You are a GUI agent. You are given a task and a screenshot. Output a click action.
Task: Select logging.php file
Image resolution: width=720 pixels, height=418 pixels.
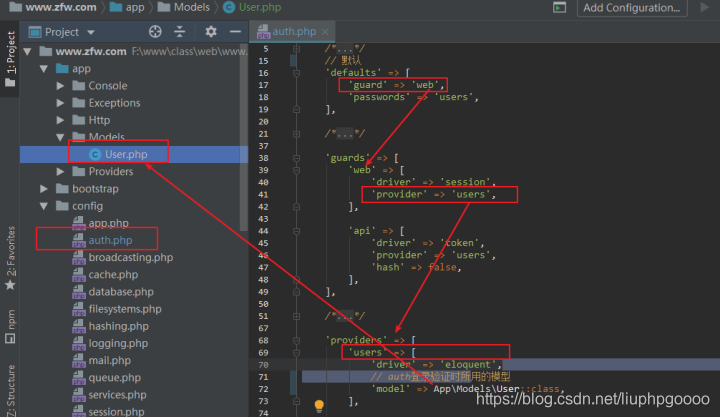click(x=110, y=344)
